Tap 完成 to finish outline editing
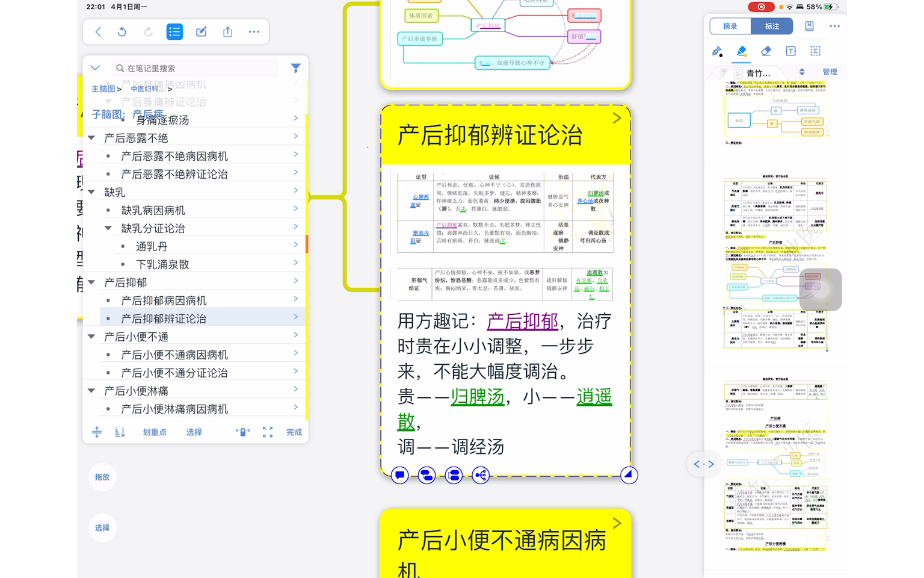The height and width of the screenshot is (578, 924). (x=294, y=432)
